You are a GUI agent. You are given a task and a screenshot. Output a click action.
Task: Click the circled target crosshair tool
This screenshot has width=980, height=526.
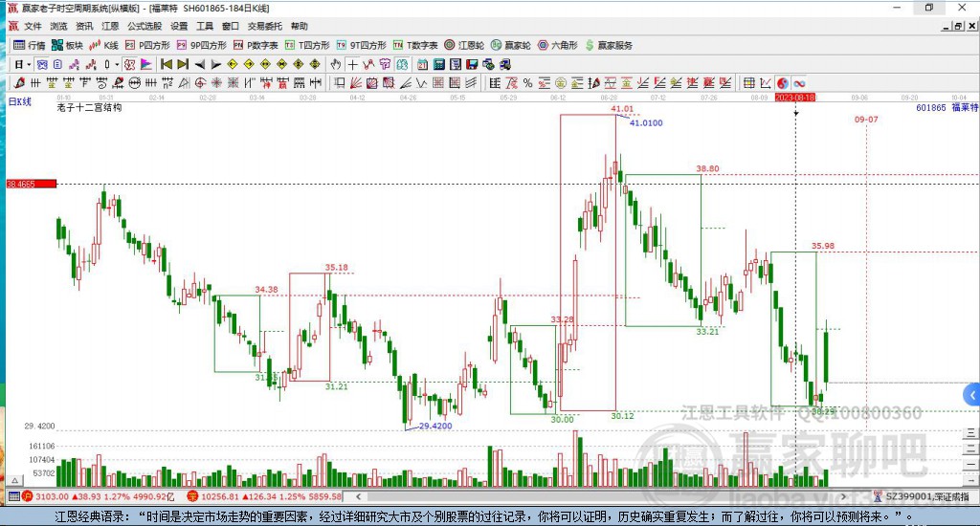click(200, 82)
